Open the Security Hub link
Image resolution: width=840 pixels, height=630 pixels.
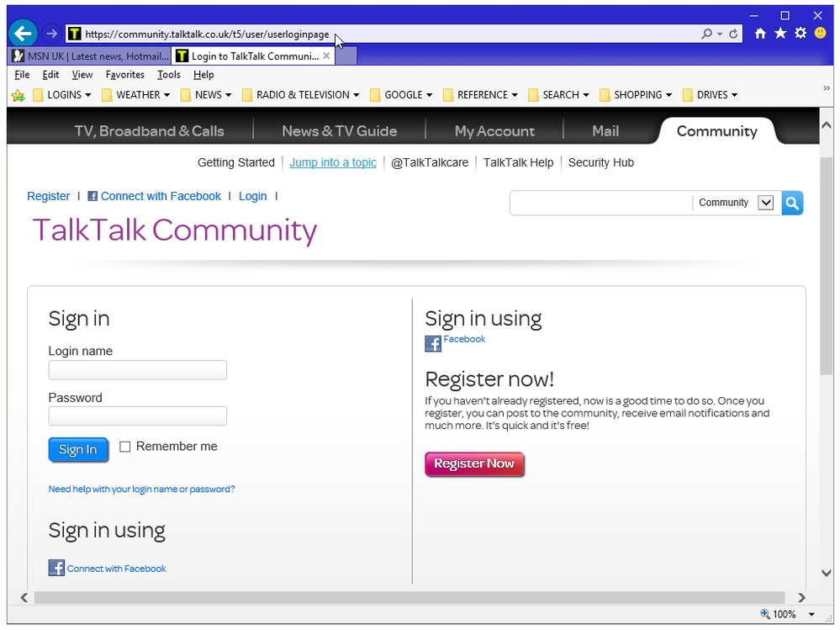(x=600, y=162)
